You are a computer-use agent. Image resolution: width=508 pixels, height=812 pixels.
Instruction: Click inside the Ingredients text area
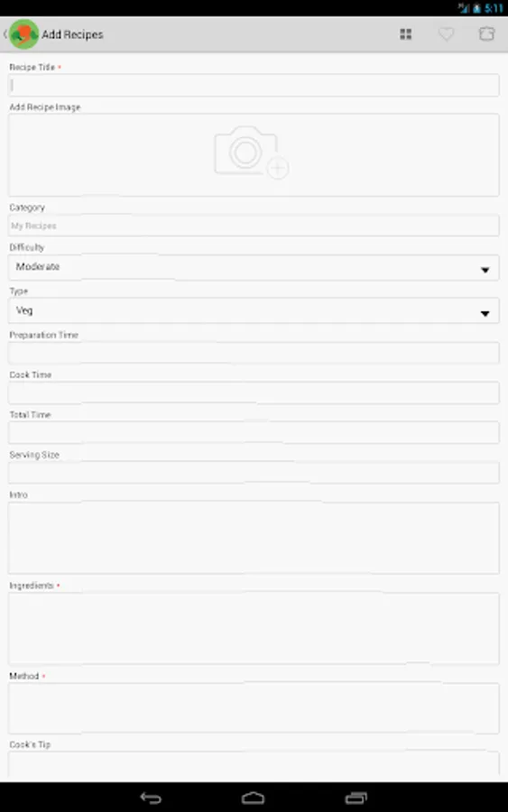(x=254, y=628)
